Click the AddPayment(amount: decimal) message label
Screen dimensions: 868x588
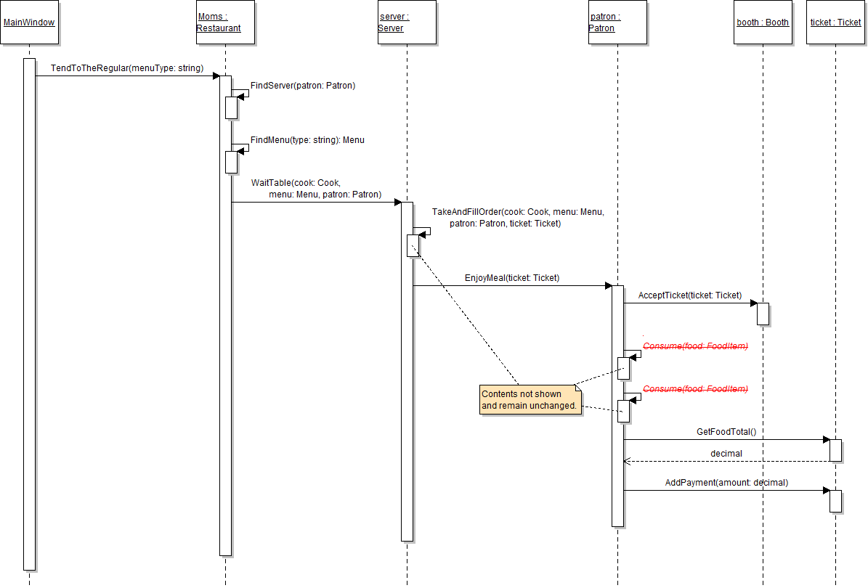726,483
